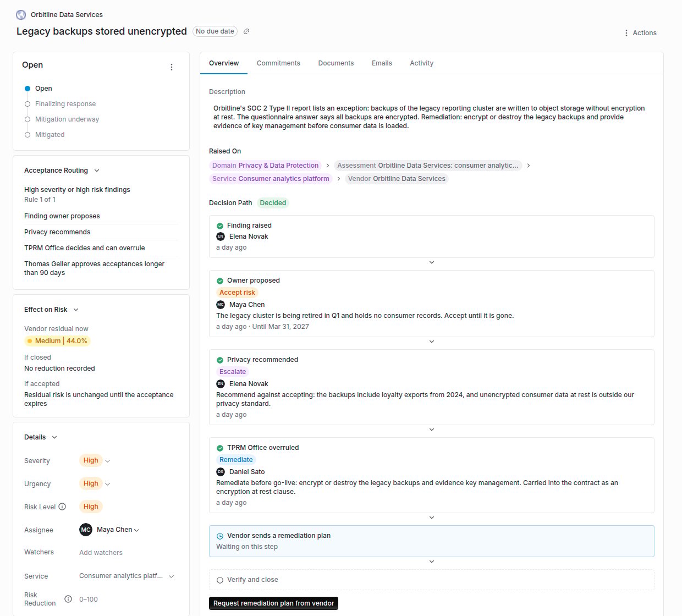Click the green check icon beside Finding raised
682x616 pixels.
(x=220, y=226)
